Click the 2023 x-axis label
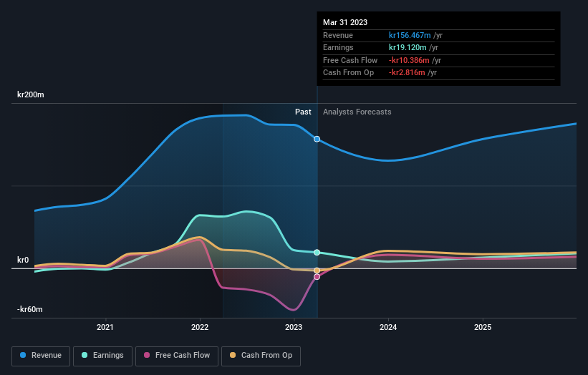The width and height of the screenshot is (588, 375). 294,328
